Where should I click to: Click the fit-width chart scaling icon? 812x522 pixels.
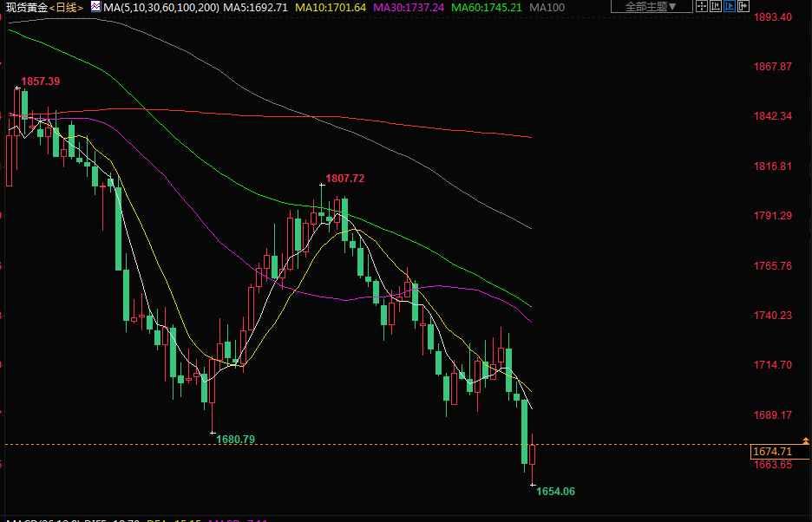pyautogui.click(x=716, y=6)
